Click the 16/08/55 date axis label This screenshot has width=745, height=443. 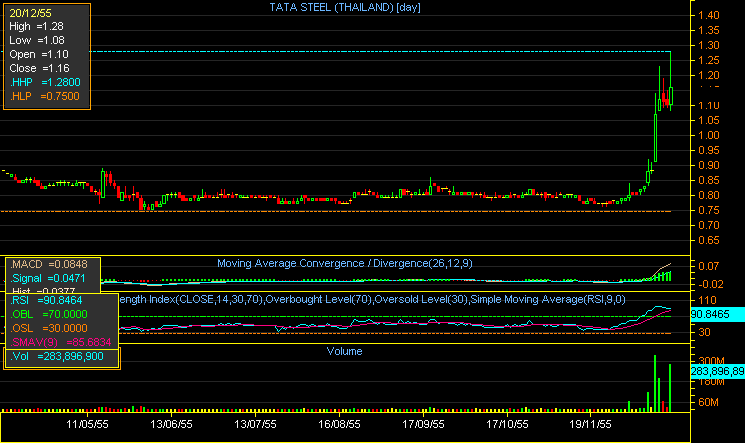(x=339, y=424)
